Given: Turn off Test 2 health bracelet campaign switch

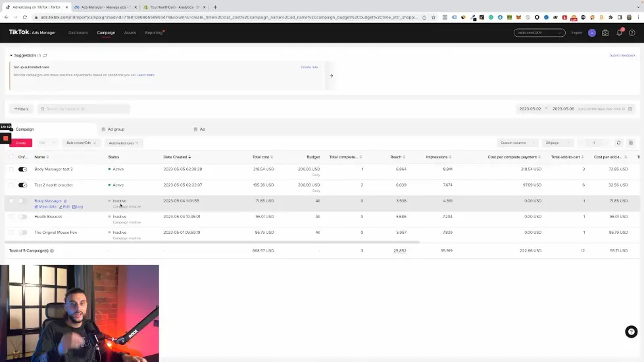Looking at the screenshot, I should coord(22,185).
